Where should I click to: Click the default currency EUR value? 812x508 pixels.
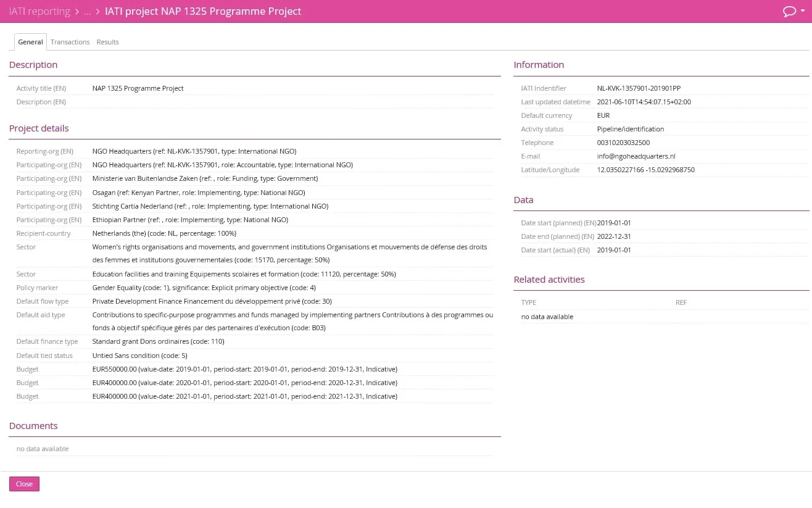[x=603, y=115]
